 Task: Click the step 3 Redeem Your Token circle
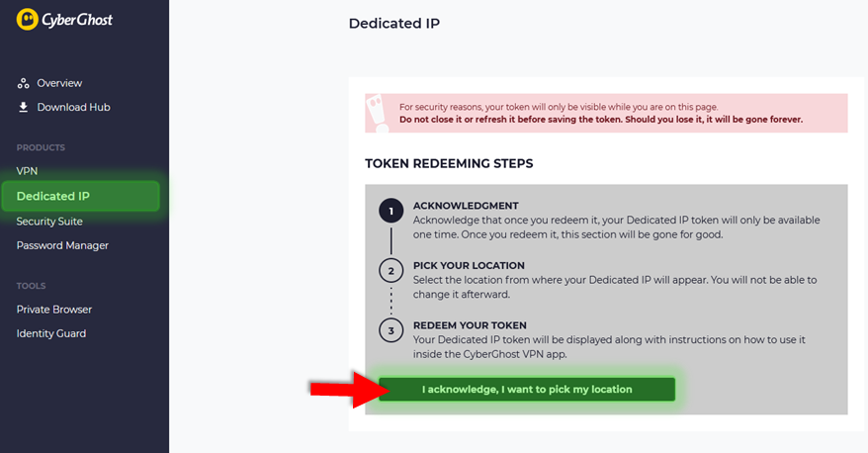point(391,330)
